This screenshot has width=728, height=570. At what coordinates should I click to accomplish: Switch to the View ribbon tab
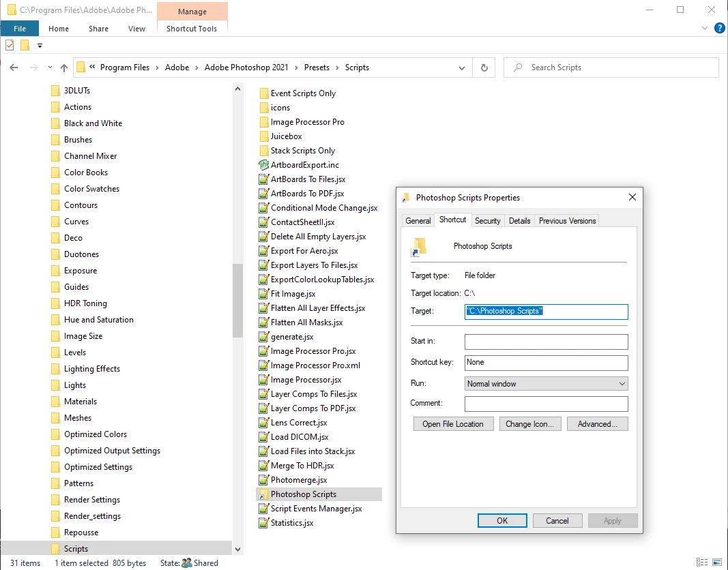[136, 28]
